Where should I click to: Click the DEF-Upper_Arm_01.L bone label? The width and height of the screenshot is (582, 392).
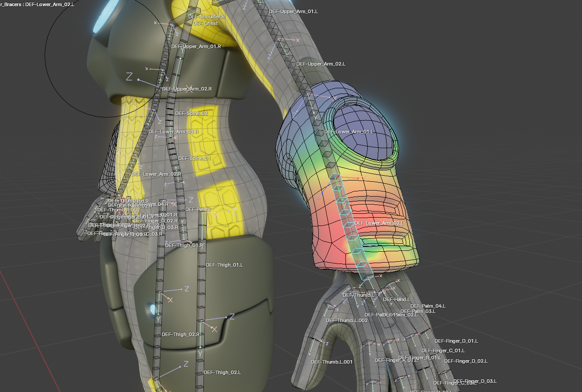click(x=293, y=11)
